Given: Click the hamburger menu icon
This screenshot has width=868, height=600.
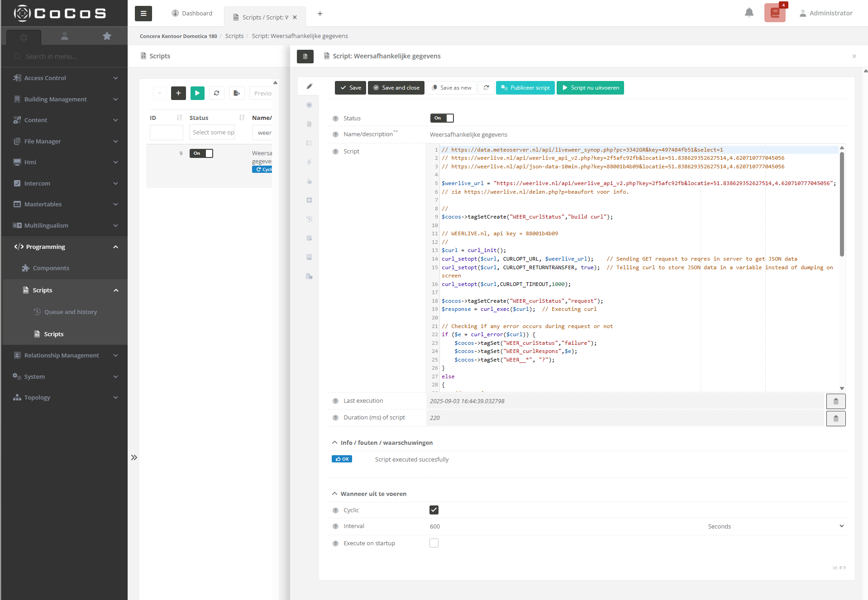Looking at the screenshot, I should (143, 14).
